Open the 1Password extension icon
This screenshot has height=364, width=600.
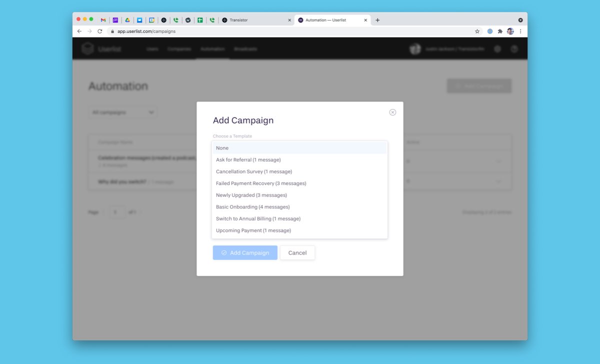[x=490, y=31]
